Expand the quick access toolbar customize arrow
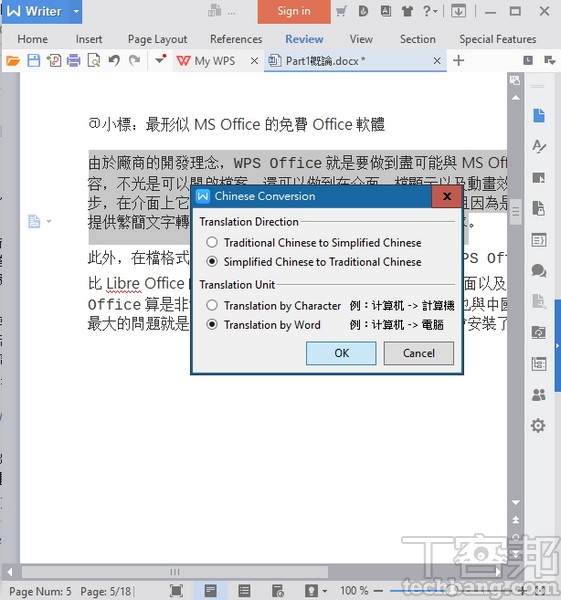The width and height of the screenshot is (561, 600). pos(160,60)
